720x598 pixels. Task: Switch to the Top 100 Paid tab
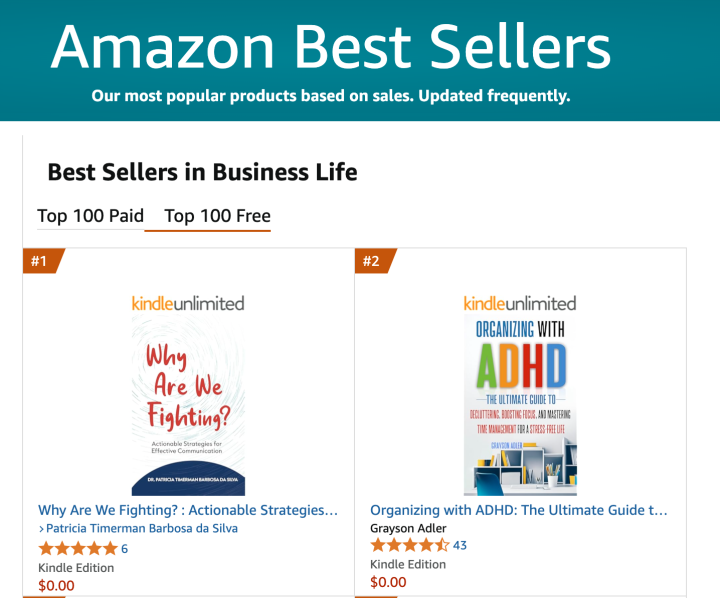(90, 216)
